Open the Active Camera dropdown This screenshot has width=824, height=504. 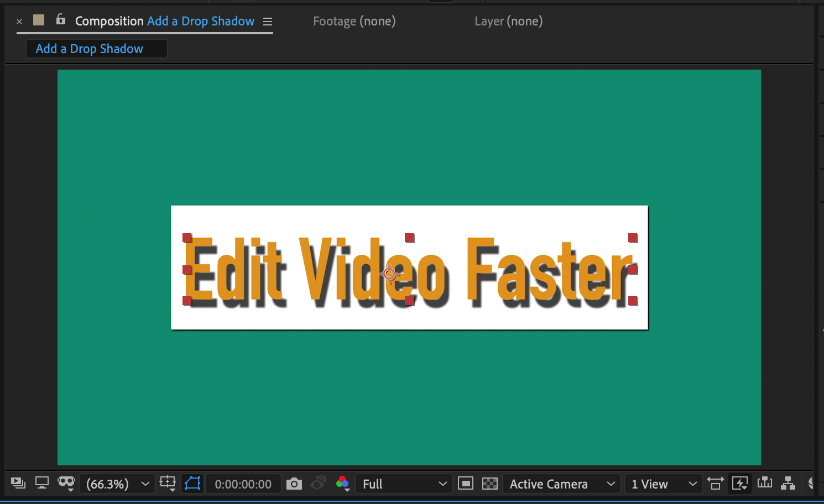pyautogui.click(x=561, y=484)
